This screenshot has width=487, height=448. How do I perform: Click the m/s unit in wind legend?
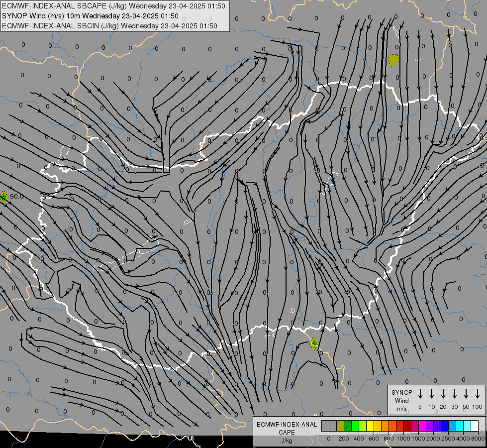click(x=401, y=409)
